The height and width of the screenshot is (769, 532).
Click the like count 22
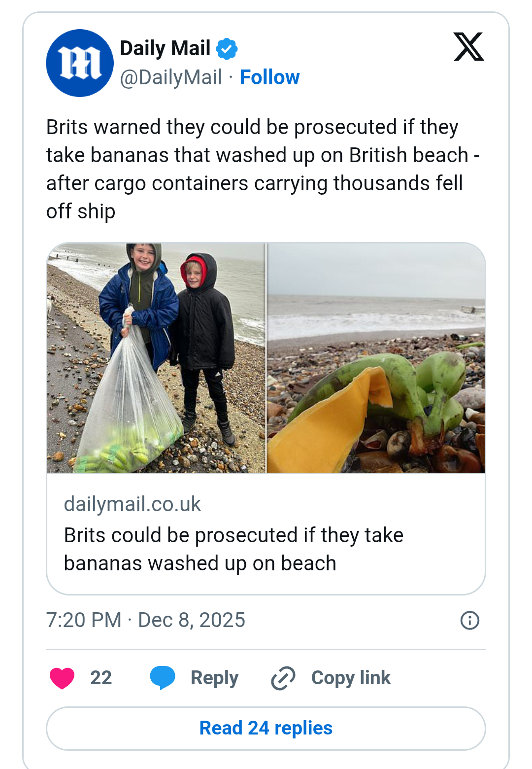101,678
